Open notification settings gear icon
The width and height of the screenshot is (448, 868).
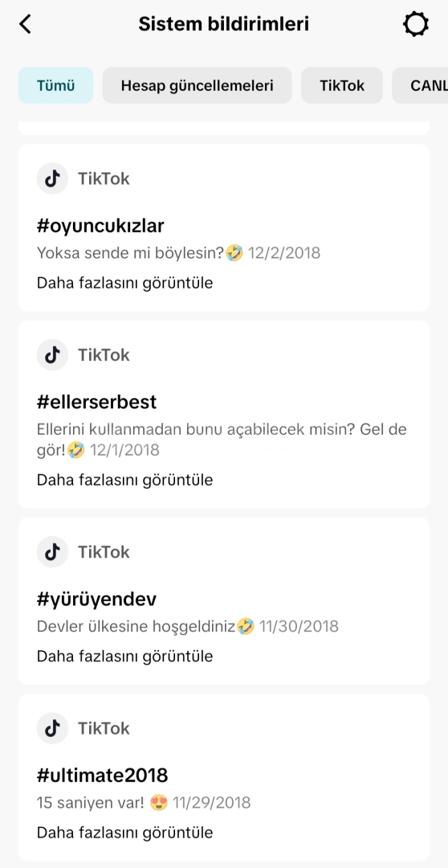coord(415,24)
